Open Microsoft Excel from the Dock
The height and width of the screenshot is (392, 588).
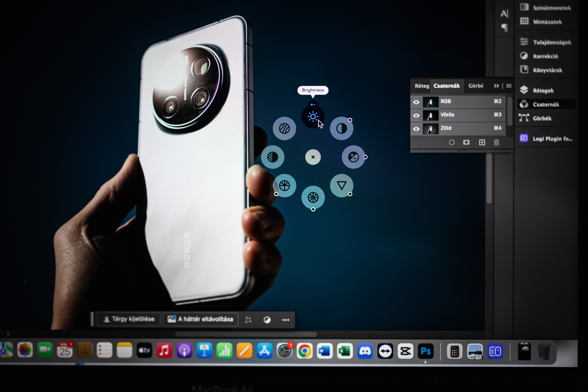point(345,351)
